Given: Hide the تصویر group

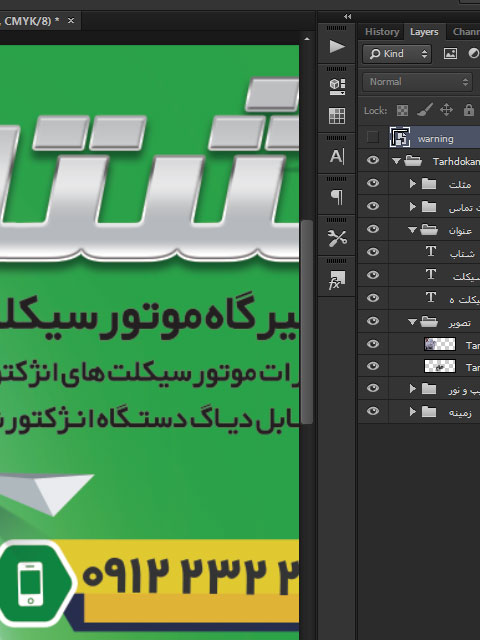Looking at the screenshot, I should [x=373, y=321].
